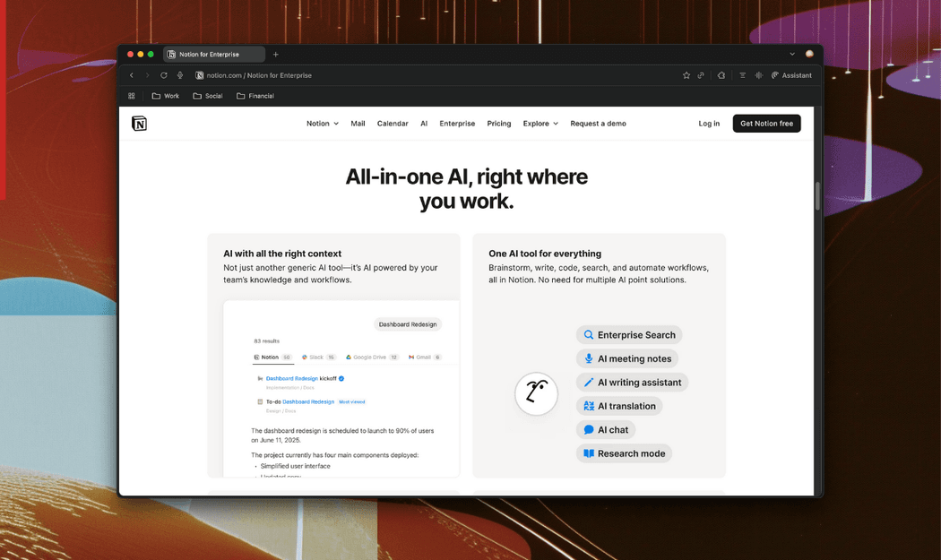Viewport: 941px width, 560px height.
Task: Expand the Notion menu dropdown
Action: (323, 124)
